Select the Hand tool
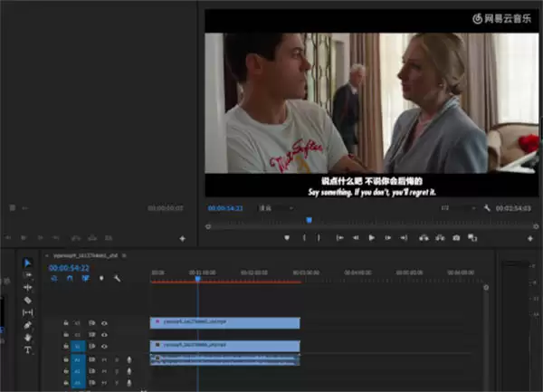This screenshot has height=392, width=543. (x=27, y=337)
